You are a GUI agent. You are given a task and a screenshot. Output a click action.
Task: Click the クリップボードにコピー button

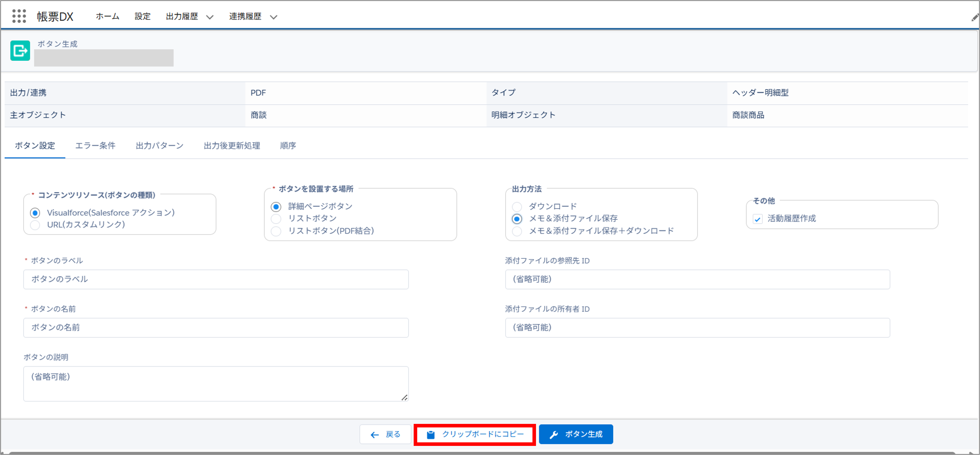click(474, 434)
